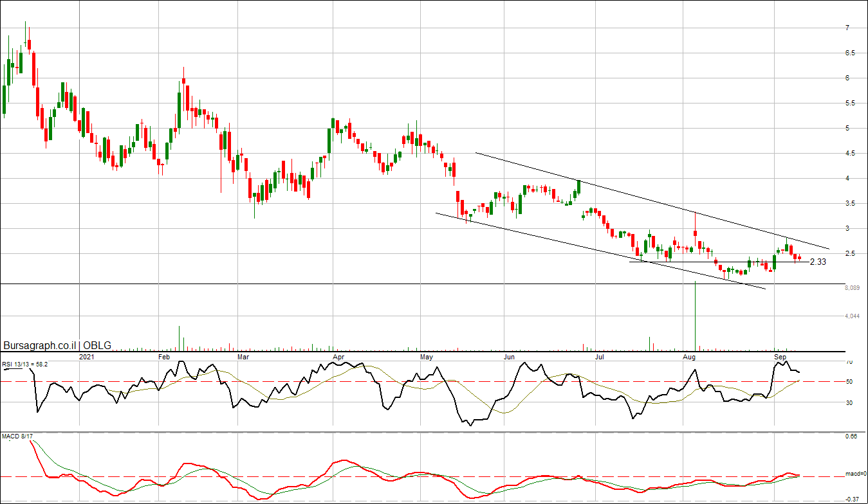
Task: Click the 2.33 support level label
Action: coord(817,262)
